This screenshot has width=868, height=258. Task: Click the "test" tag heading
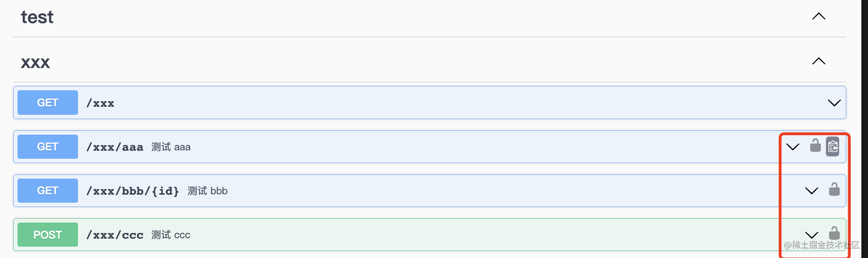[37, 17]
